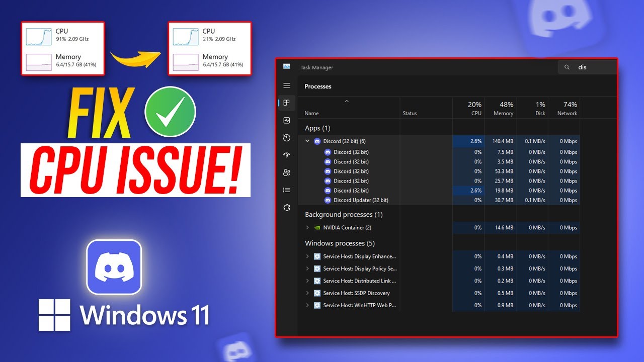The image size is (644, 362).
Task: Sort processes by the 1% Disk column
Action: tap(532, 108)
